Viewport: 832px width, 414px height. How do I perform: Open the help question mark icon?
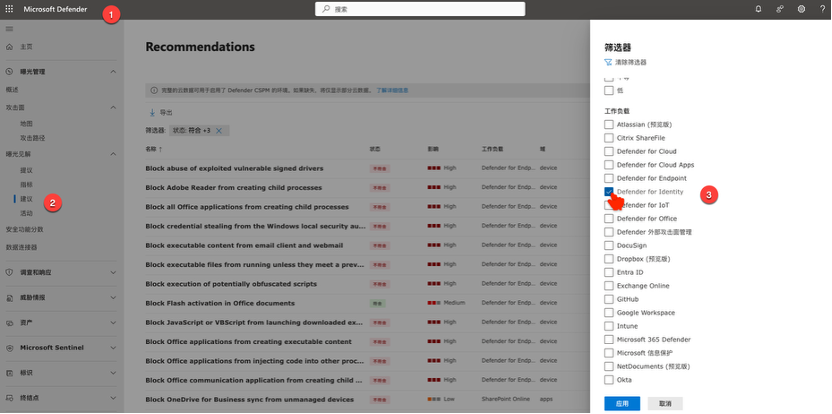point(822,9)
